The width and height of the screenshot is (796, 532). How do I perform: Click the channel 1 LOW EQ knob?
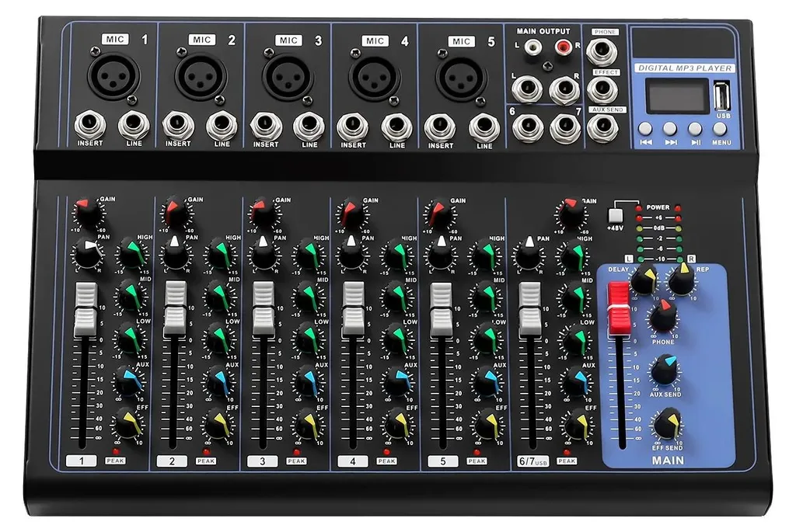tap(131, 340)
